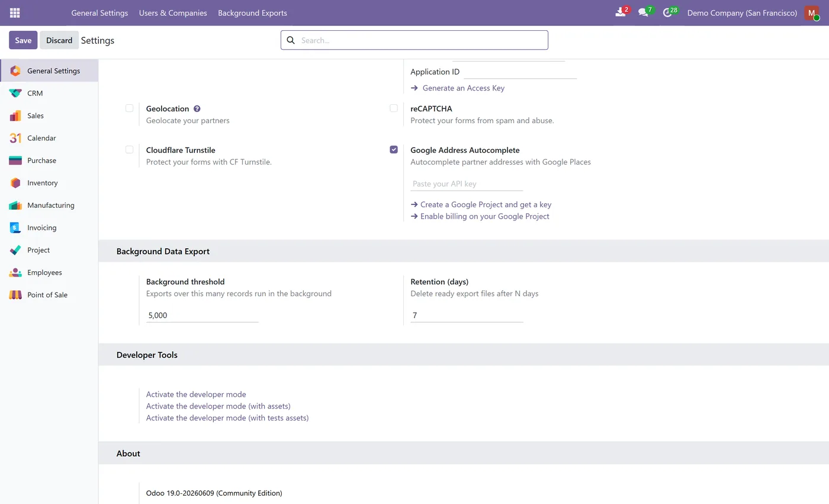
Task: Enable the Geolocation checkbox
Action: 129,108
